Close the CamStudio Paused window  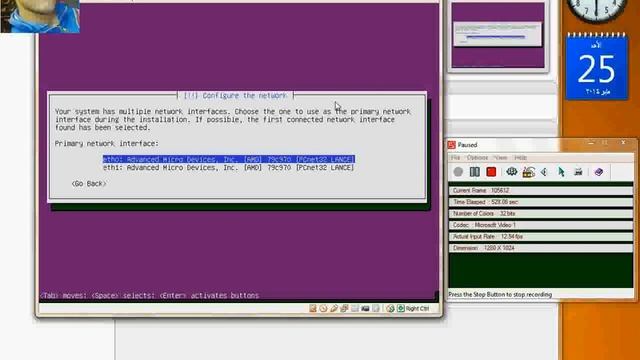coord(623,143)
